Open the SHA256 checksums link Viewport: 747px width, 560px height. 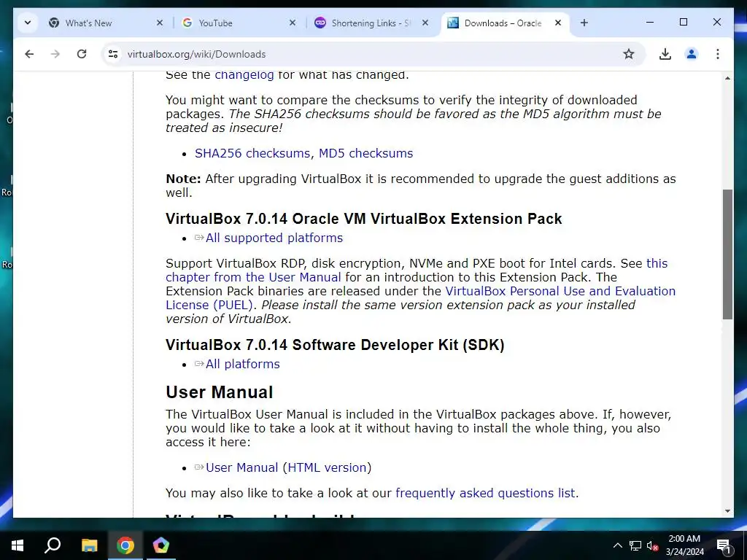click(252, 153)
